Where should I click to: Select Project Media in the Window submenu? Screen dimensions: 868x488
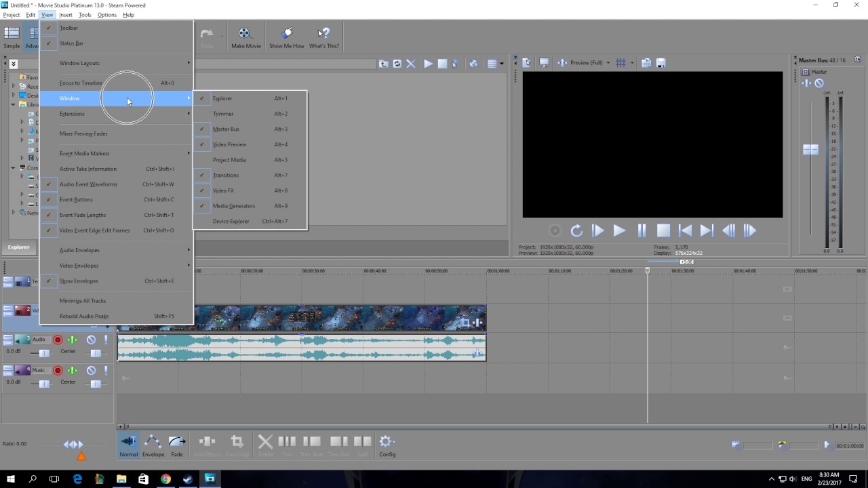click(250, 160)
